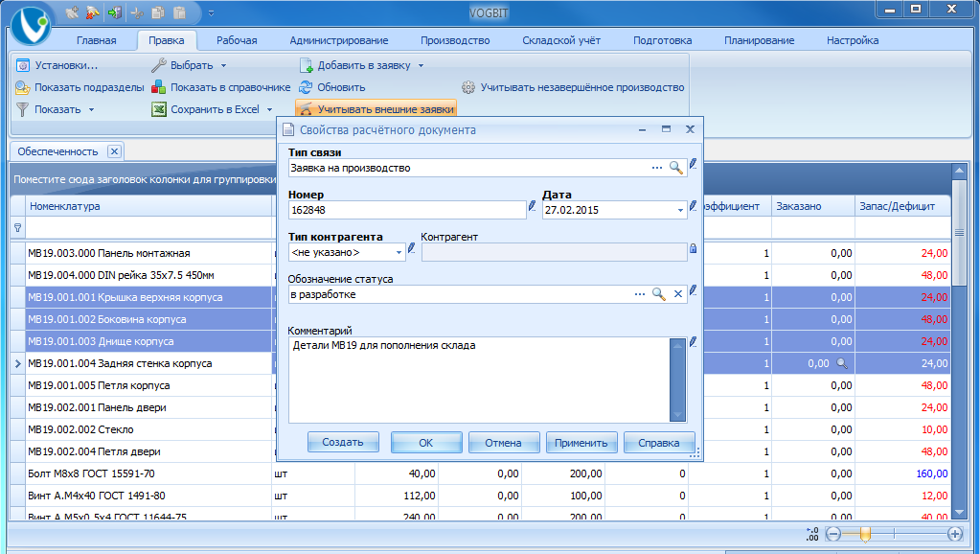Screen dimensions: 980x554
Task: Toggle Учитывать незавершённое производство
Action: (573, 87)
